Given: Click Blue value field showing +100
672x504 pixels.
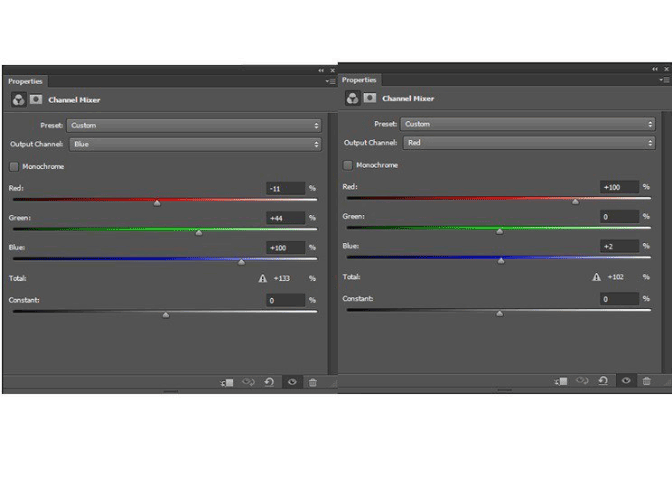Looking at the screenshot, I should (x=285, y=248).
